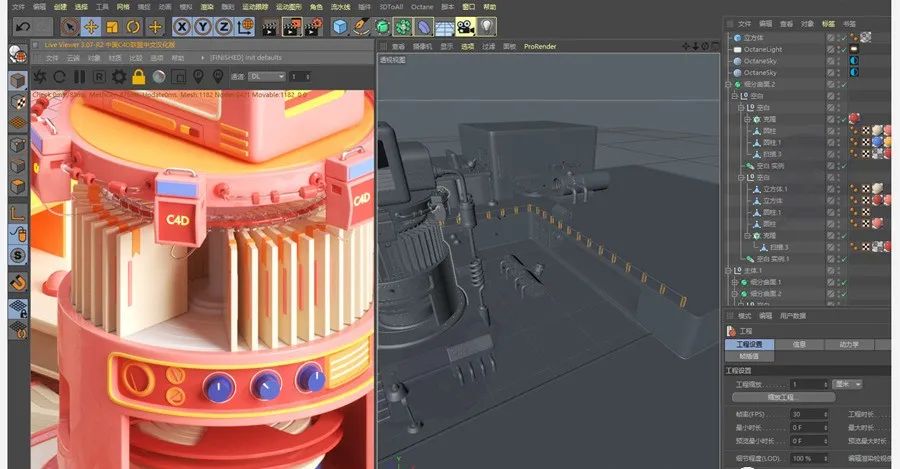Toggle enable checkmark for 立方体 object
Viewport: 900px width, 469px height.
tap(844, 38)
